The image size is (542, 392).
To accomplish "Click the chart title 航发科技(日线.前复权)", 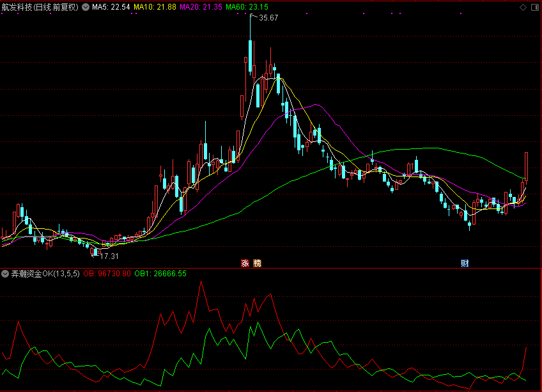I will 40,7.
